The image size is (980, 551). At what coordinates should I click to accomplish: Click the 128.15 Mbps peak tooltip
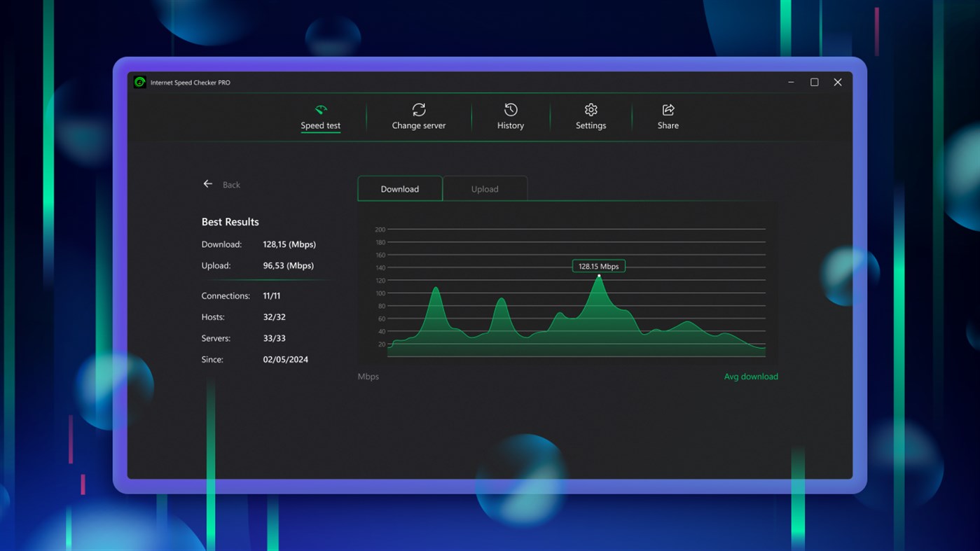pyautogui.click(x=599, y=266)
